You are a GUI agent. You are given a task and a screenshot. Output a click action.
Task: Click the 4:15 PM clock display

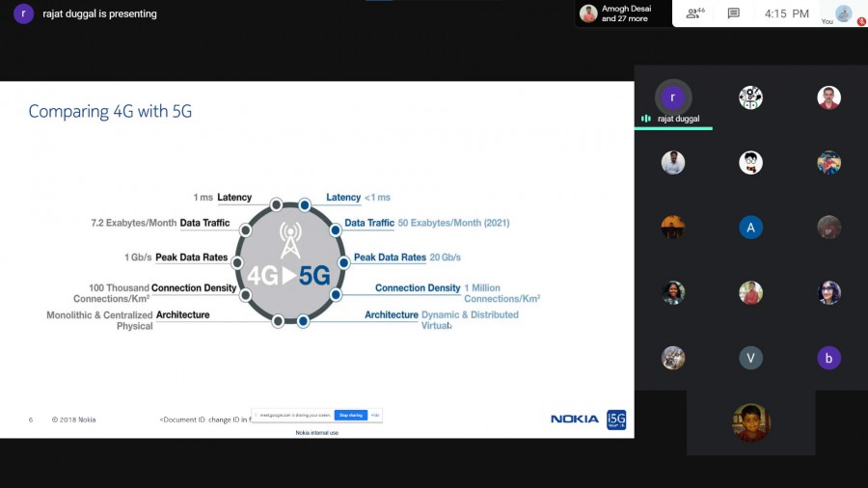(787, 14)
